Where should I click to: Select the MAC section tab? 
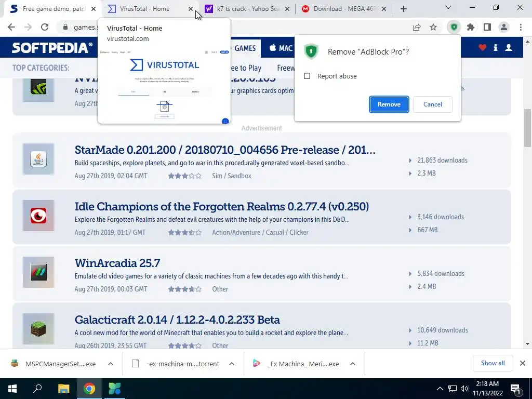(281, 48)
